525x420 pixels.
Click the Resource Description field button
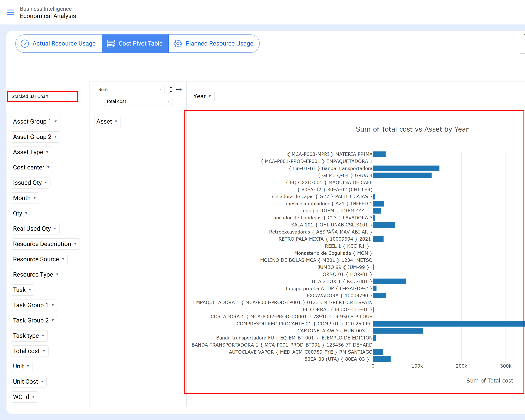point(42,244)
